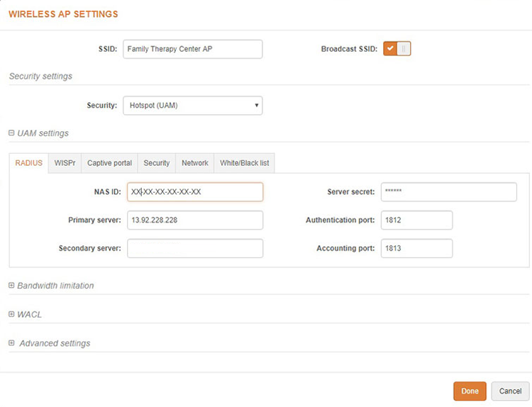
Task: Go to the White/Black list tab
Action: point(244,163)
